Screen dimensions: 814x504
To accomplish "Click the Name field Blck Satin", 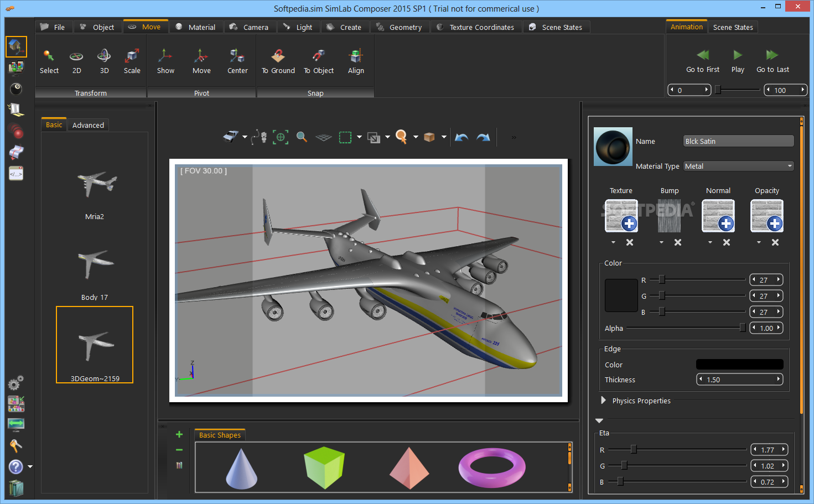I will point(739,141).
